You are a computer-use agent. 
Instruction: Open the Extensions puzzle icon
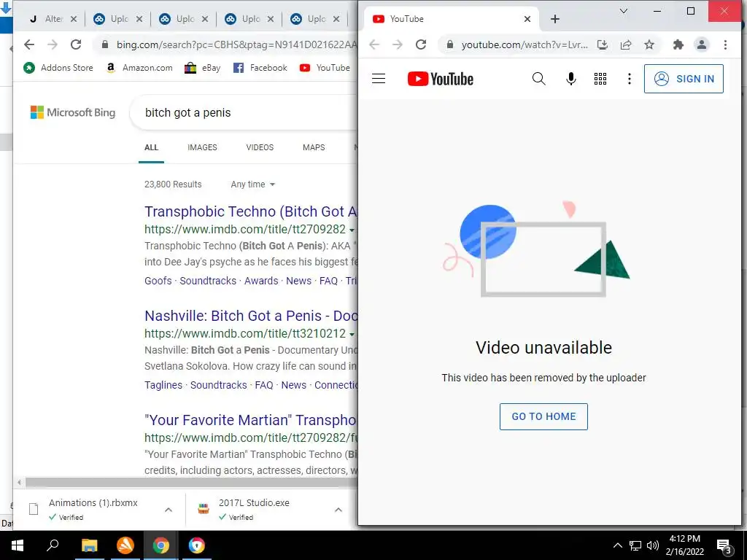[x=678, y=44]
